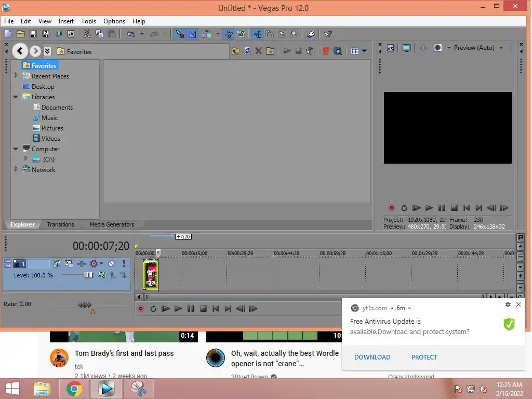Expand the Recent Places tree node

[x=16, y=75]
